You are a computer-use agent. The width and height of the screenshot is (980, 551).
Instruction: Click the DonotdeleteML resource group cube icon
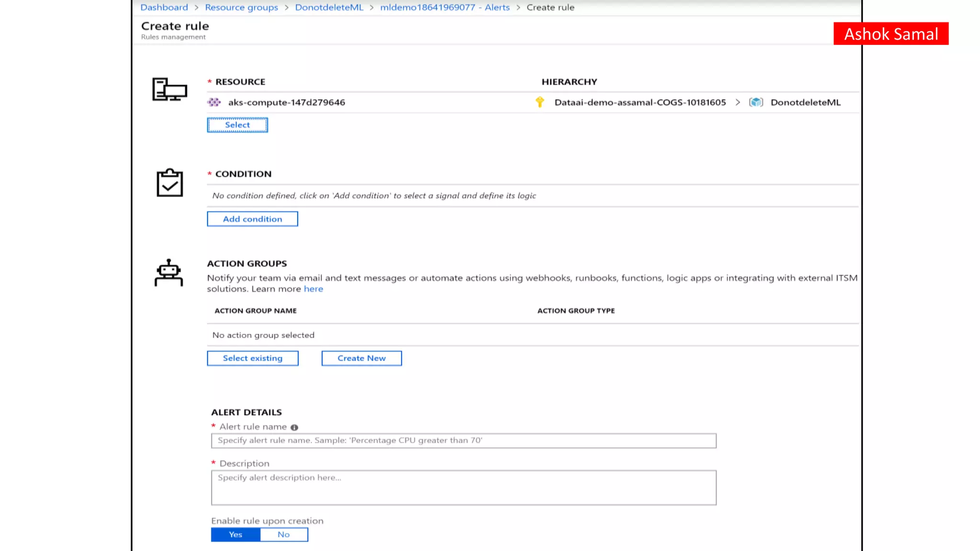click(x=756, y=102)
